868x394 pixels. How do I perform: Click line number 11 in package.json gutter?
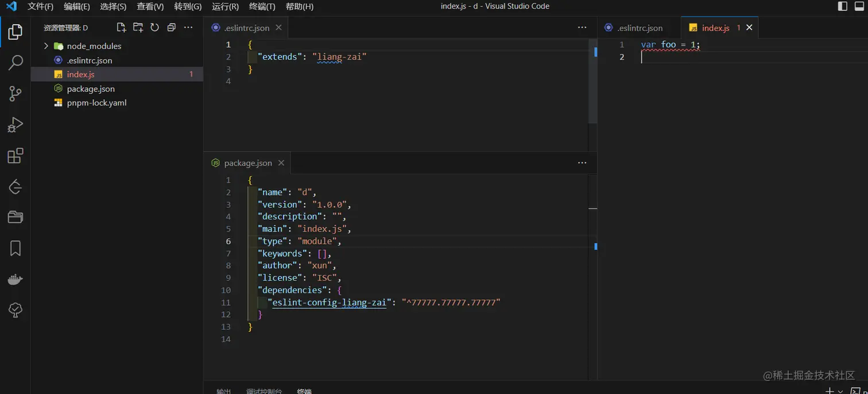[226, 302]
